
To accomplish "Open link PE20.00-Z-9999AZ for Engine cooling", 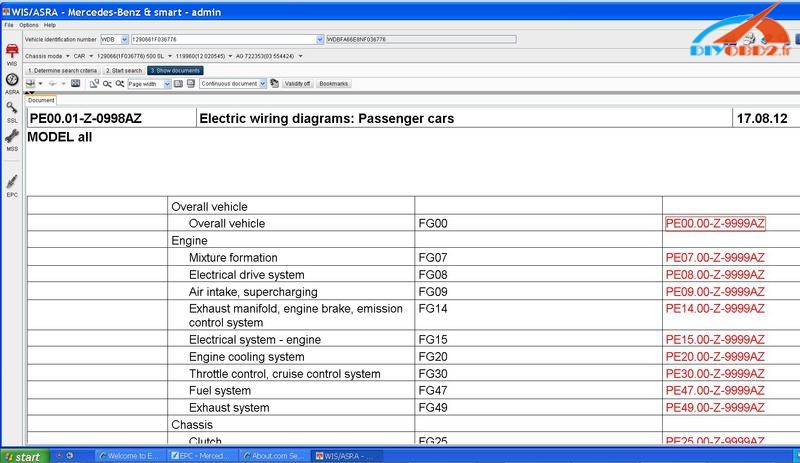I will (714, 357).
